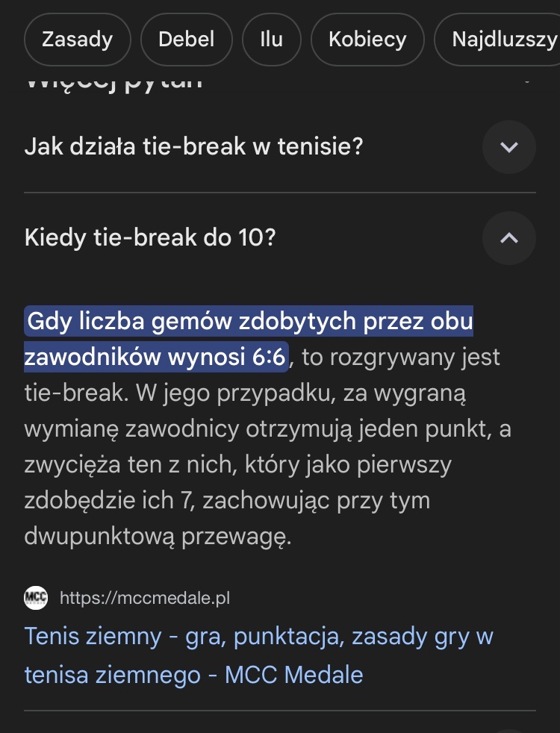Viewport: 560px width, 733px height.
Task: Tap the highlighted snippet starting 'Gdy liczba gemów'
Action: [x=250, y=320]
